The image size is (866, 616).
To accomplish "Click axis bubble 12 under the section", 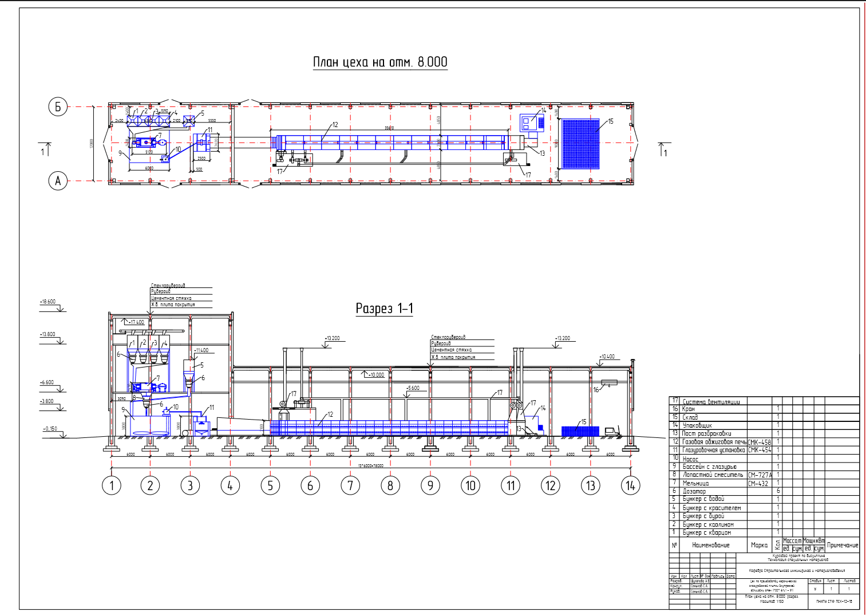I will coord(551,486).
